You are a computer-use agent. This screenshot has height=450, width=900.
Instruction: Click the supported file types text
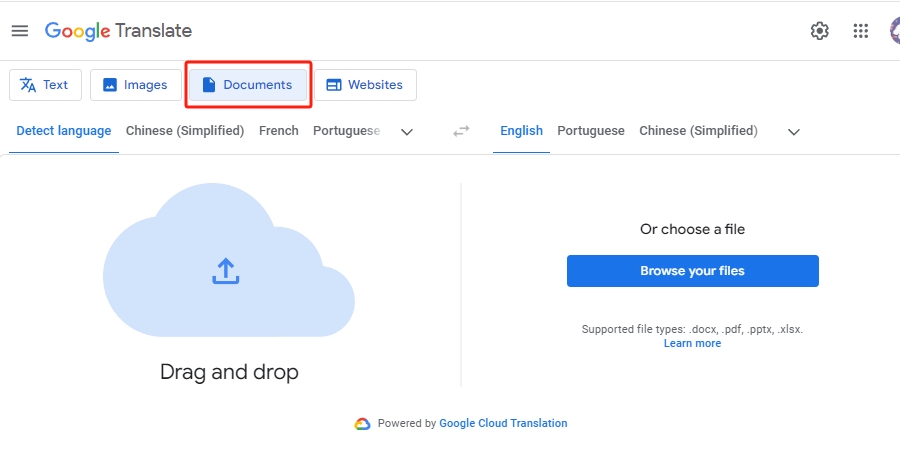tap(692, 329)
